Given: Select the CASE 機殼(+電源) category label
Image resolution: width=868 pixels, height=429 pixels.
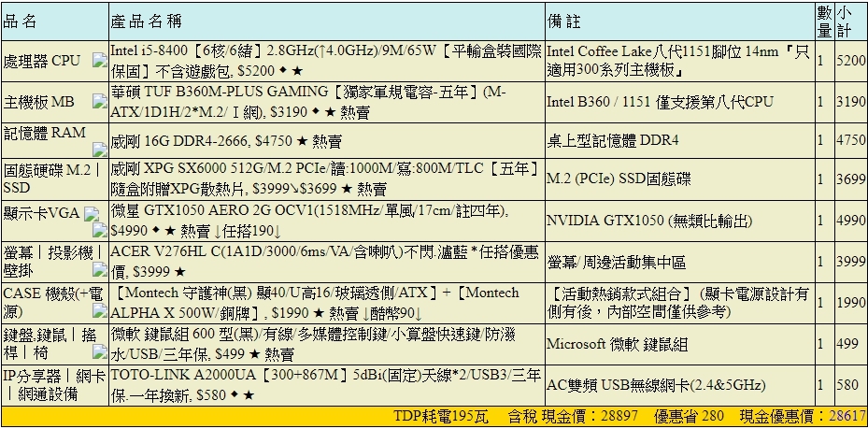Looking at the screenshot, I should [x=53, y=302].
